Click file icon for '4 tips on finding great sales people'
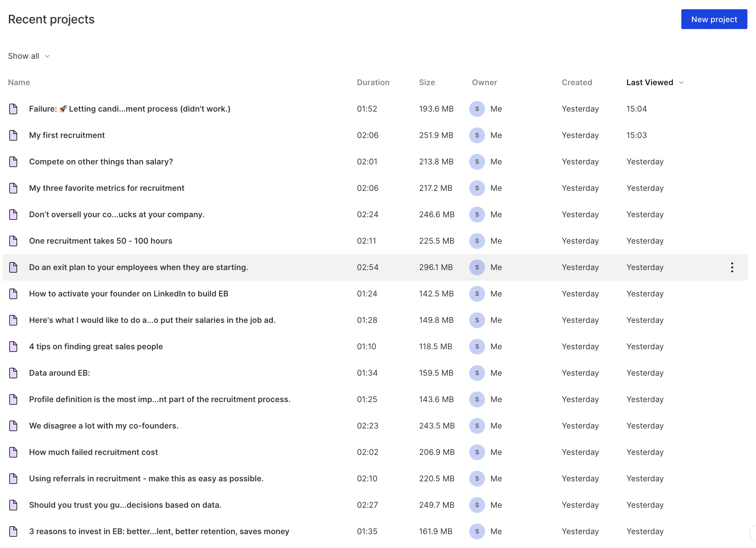Screen dimensions: 756x548 [13, 347]
